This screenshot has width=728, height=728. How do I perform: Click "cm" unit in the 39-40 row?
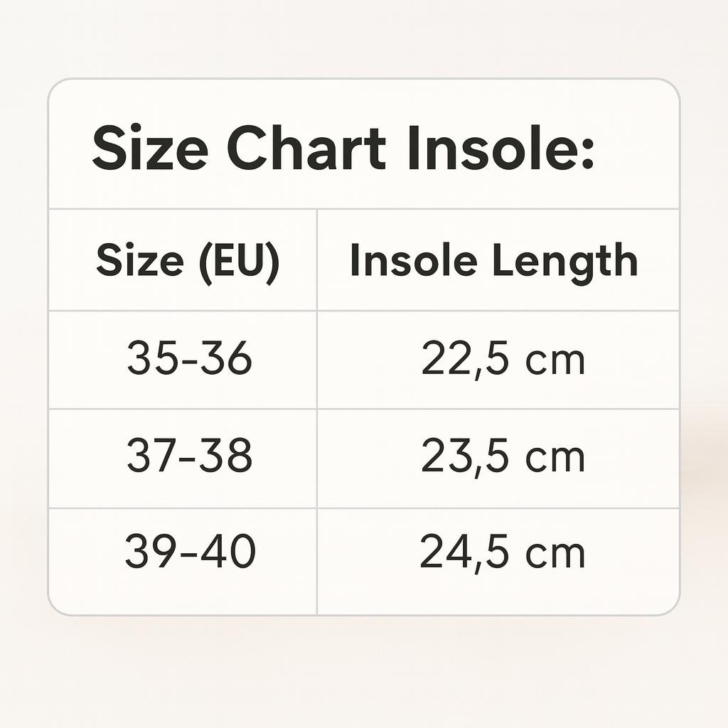[555, 555]
